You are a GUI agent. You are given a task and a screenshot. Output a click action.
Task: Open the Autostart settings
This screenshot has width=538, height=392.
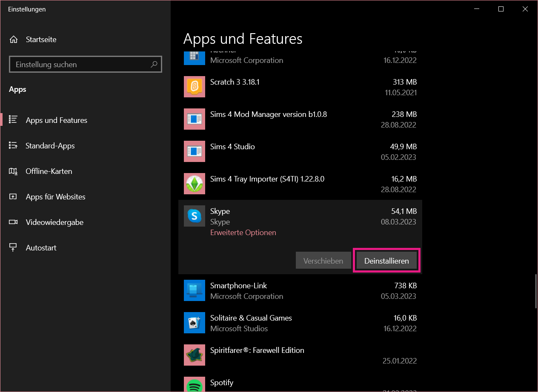click(41, 248)
